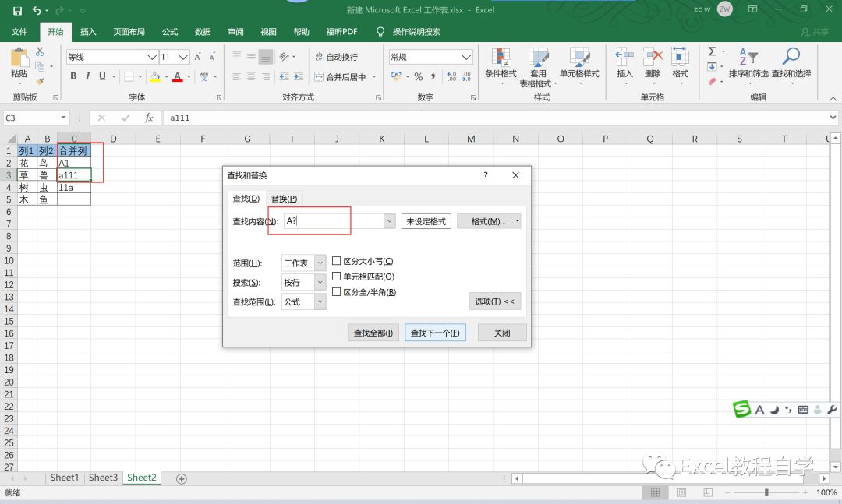The width and height of the screenshot is (842, 504).
Task: Open Merge & Center (合并后居中) dropdown arrow
Action: coord(374,77)
